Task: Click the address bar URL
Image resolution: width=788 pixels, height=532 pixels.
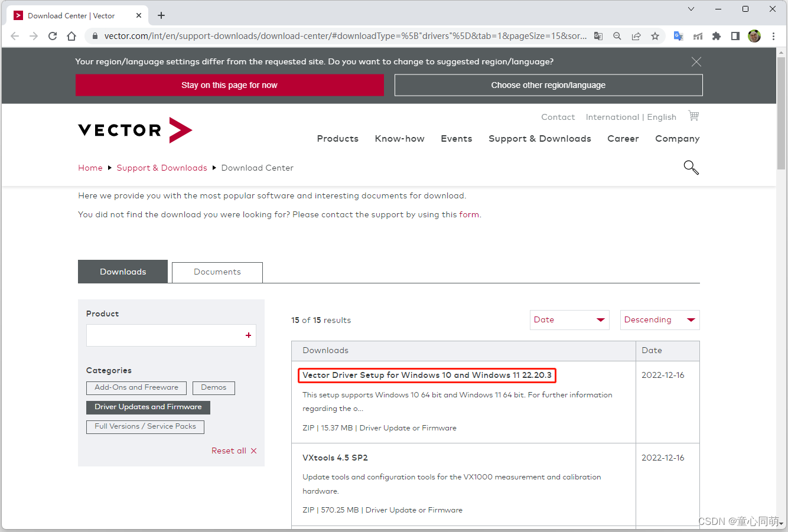Action: [x=346, y=36]
